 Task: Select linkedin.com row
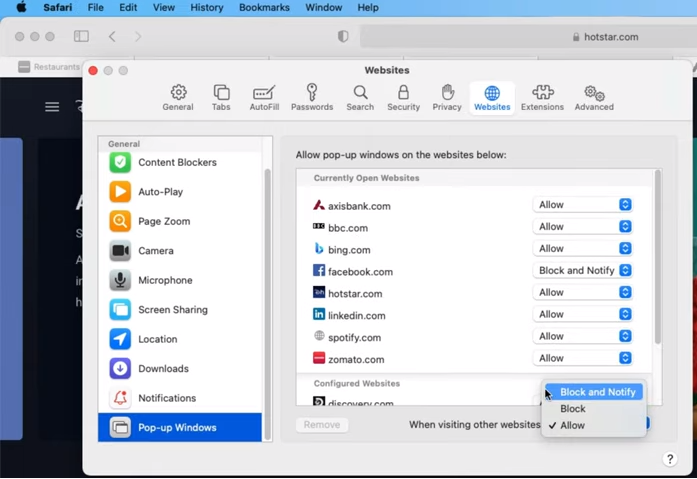click(x=473, y=315)
